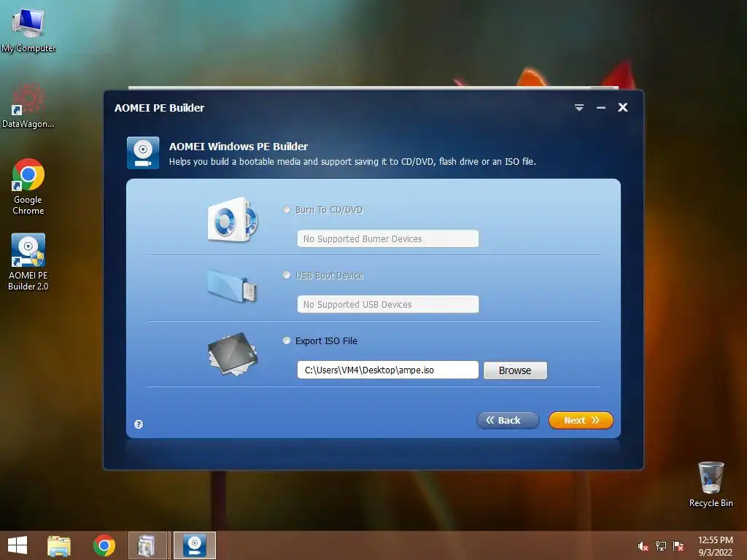This screenshot has width=747, height=560.
Task: Launch Chrome from the taskbar
Action: (x=104, y=545)
